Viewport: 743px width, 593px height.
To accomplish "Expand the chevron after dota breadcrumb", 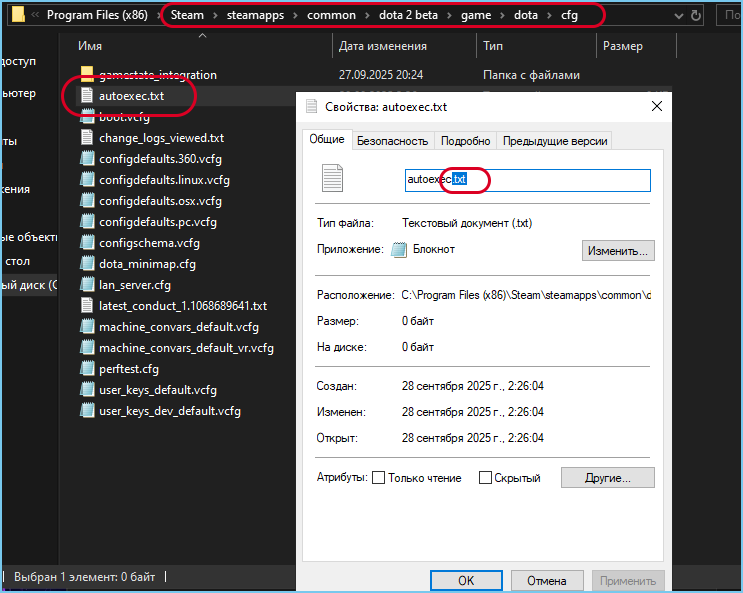I will (549, 16).
